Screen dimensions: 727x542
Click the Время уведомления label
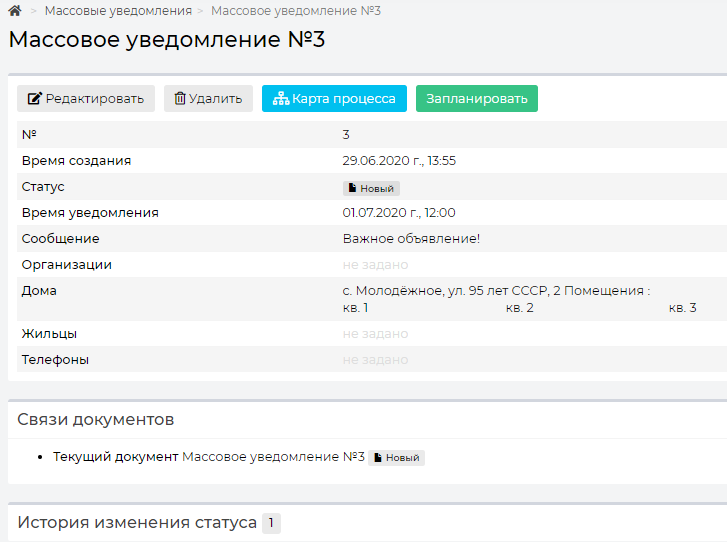click(x=90, y=212)
